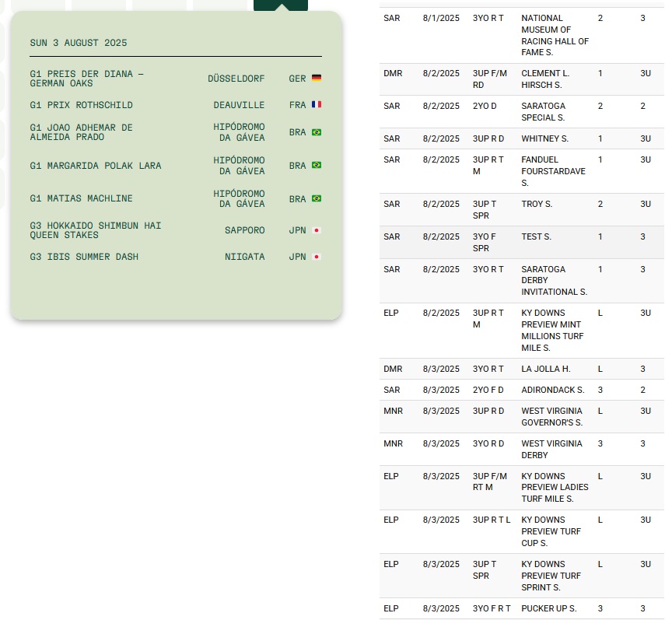
Task: Click the Sun 3 August 2025 heading
Action: point(79,43)
